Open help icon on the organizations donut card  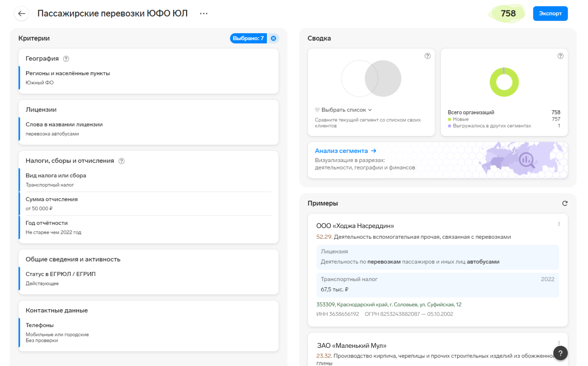coord(560,56)
